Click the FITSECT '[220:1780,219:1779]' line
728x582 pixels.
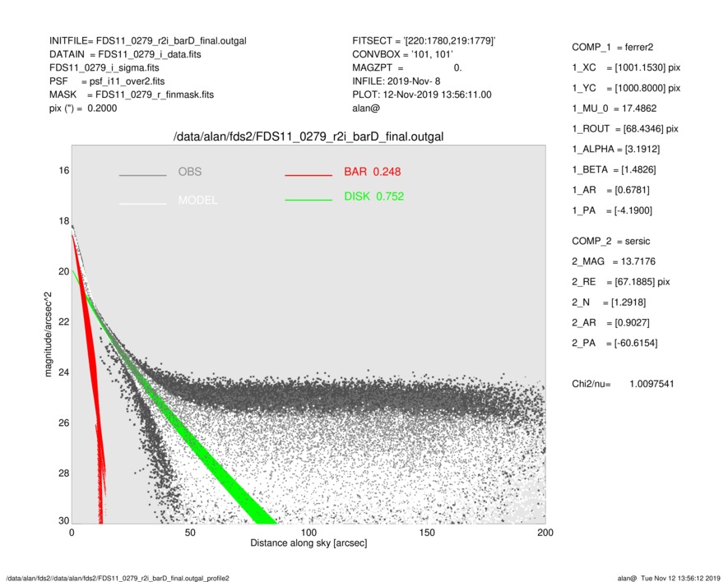424,41
